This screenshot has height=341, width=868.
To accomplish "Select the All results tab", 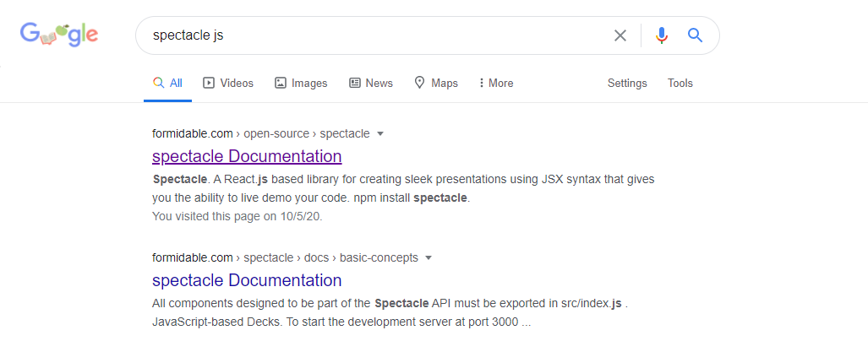I will (x=167, y=83).
